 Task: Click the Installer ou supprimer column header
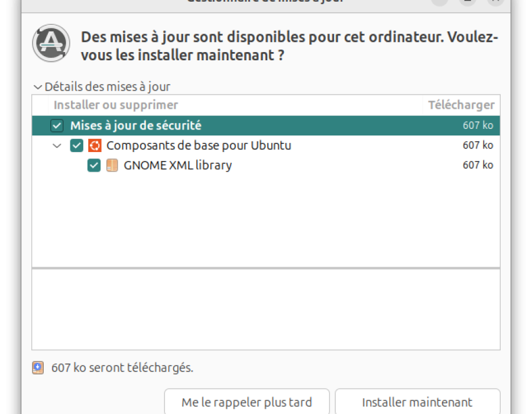(x=235, y=105)
